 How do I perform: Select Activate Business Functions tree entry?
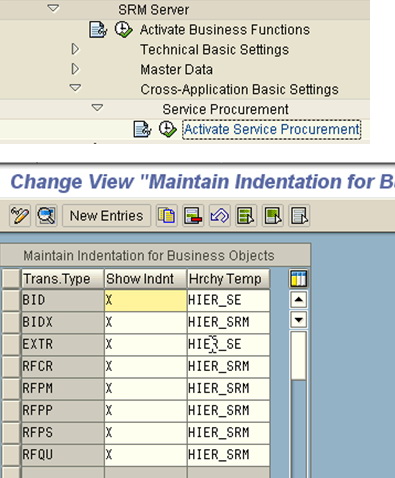click(225, 30)
